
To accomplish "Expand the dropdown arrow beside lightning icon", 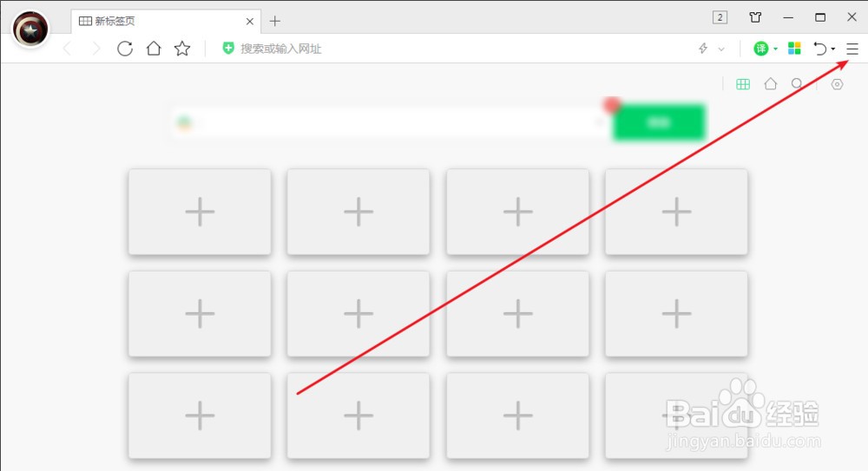I will [x=721, y=49].
